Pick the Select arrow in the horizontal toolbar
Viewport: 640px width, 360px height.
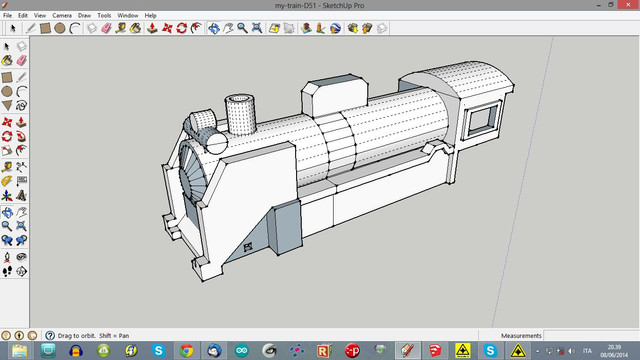tap(13, 28)
